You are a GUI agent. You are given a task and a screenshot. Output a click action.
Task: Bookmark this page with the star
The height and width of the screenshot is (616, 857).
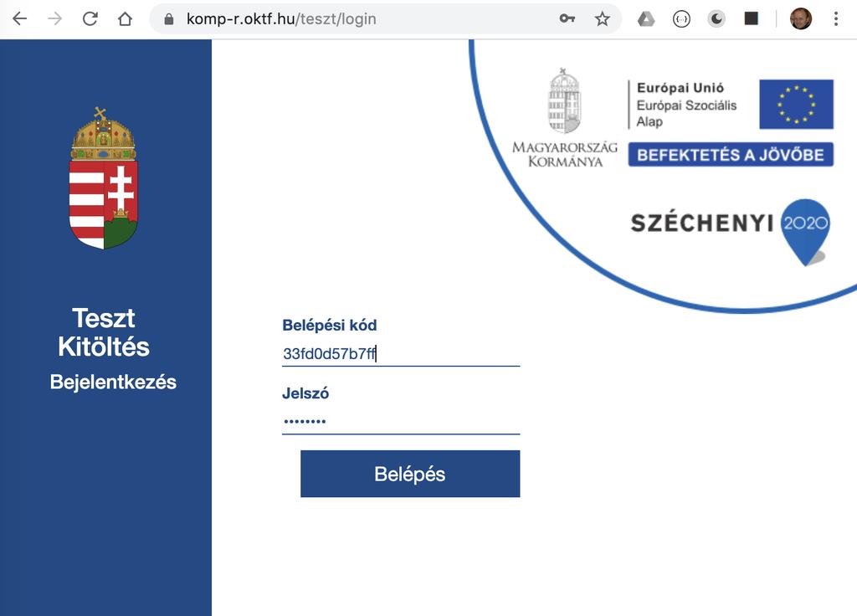(603, 19)
